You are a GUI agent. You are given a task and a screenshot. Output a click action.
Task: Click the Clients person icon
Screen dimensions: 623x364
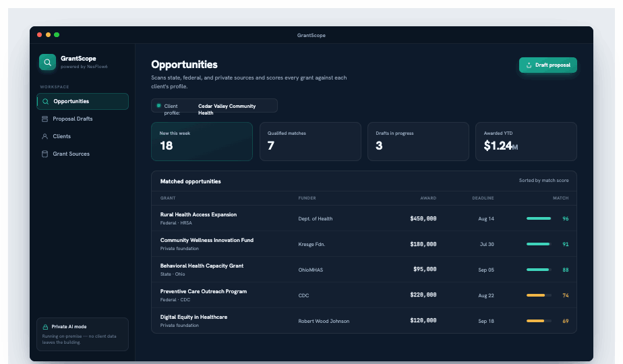(x=45, y=136)
